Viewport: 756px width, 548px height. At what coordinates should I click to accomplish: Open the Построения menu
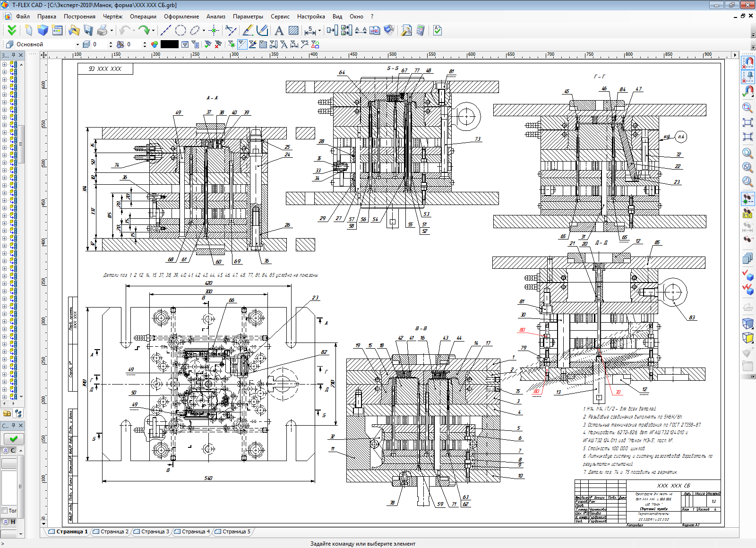[79, 16]
